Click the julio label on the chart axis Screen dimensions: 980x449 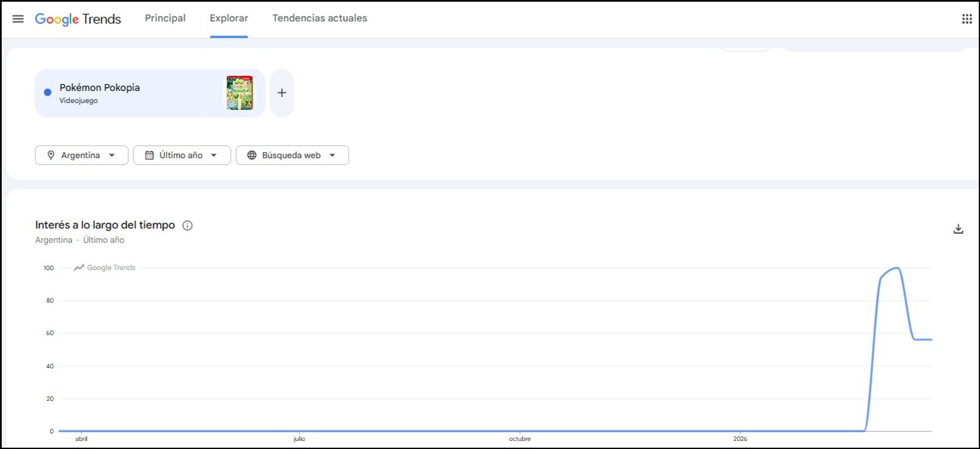[299, 439]
